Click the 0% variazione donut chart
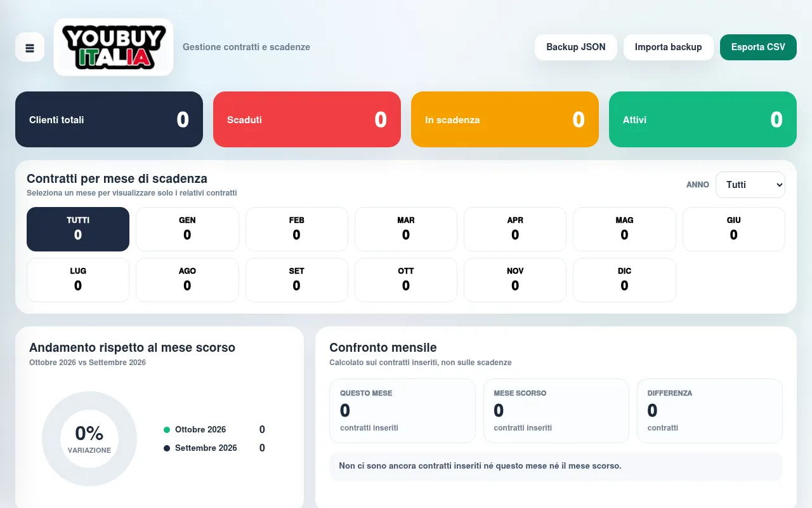812x508 pixels. [89, 439]
